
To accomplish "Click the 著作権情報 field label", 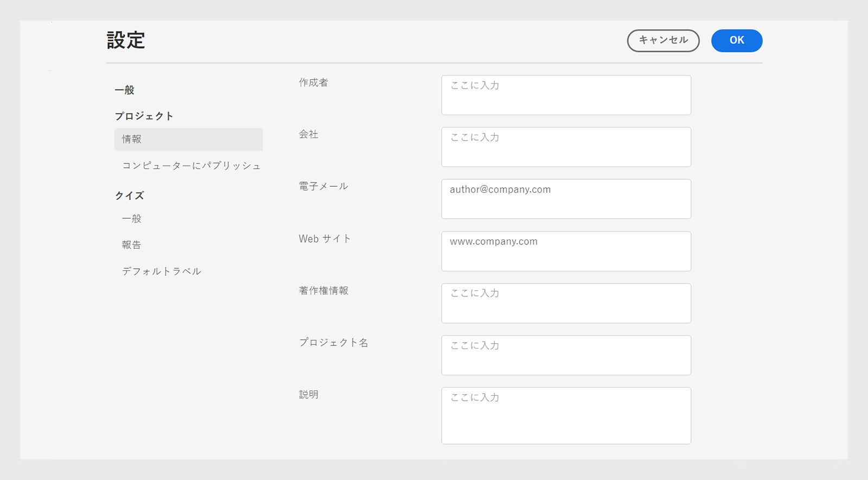I will pos(323,290).
